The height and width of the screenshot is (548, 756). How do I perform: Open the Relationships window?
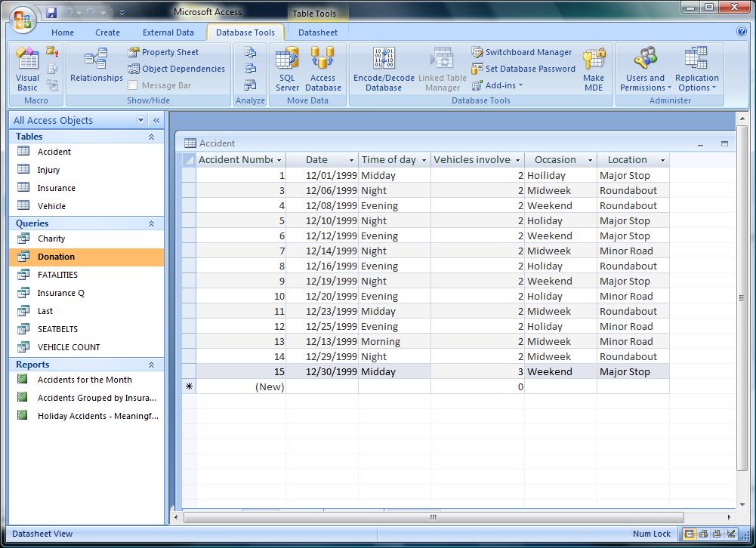click(x=97, y=65)
